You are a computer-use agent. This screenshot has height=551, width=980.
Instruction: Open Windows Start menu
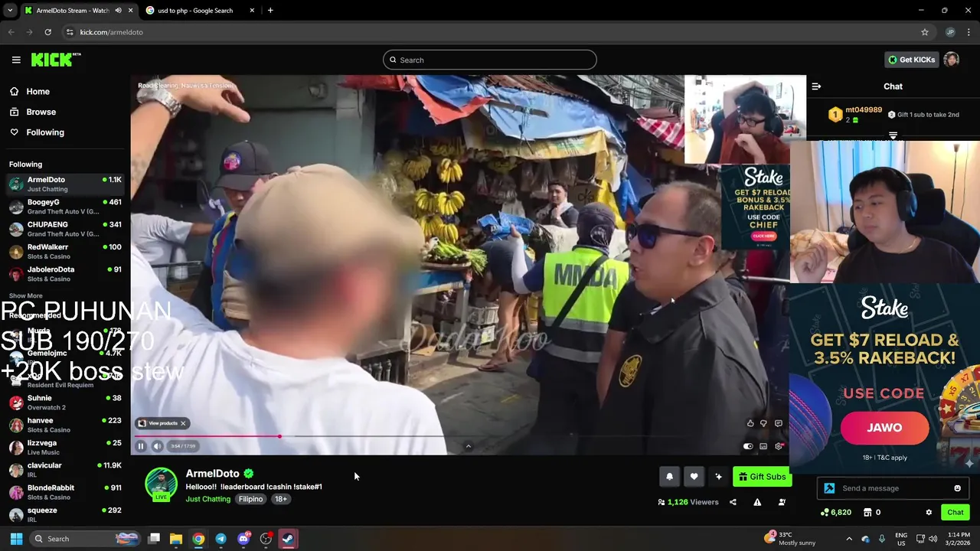(16, 539)
